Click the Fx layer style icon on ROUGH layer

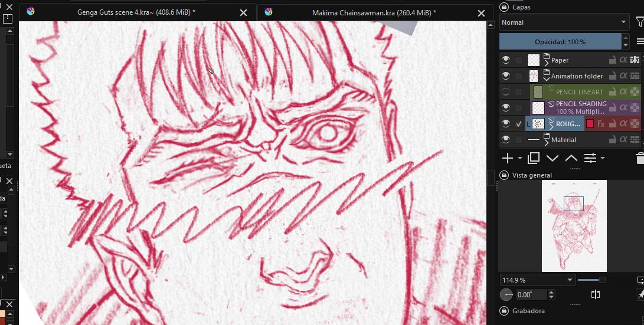point(601,123)
